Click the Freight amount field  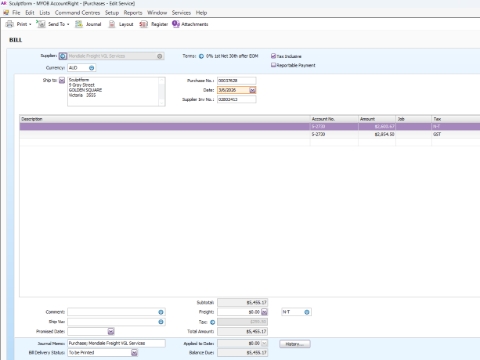[x=239, y=312]
